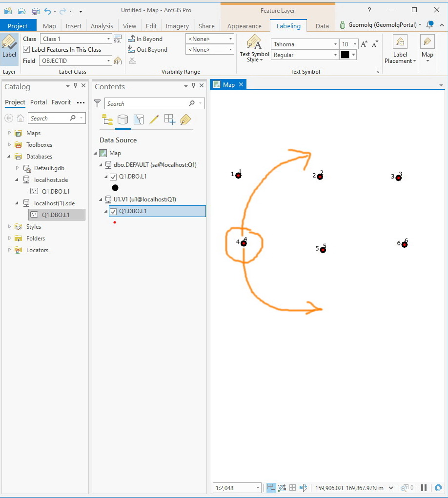Switch to List By Editing view
The image size is (448, 498).
(154, 120)
